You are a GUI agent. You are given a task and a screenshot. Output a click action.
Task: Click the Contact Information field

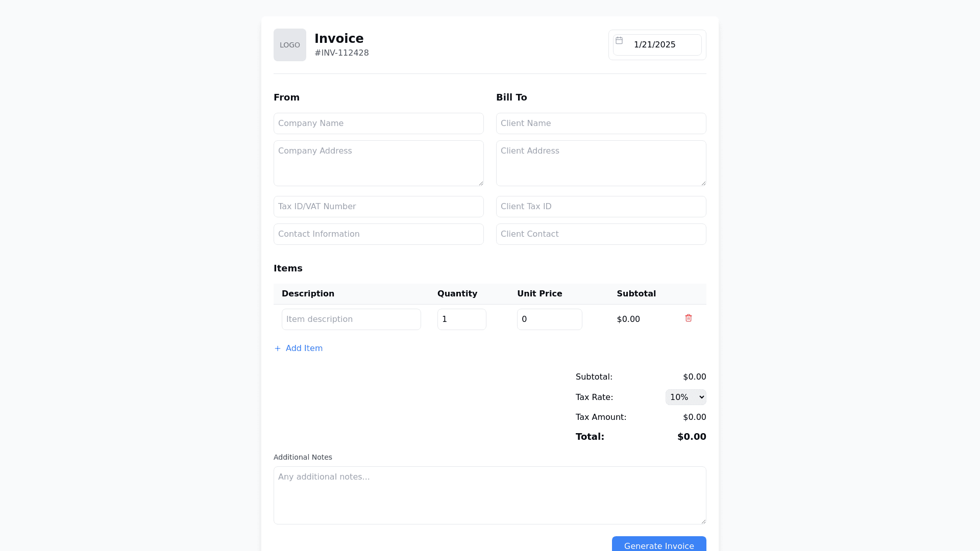click(x=378, y=234)
